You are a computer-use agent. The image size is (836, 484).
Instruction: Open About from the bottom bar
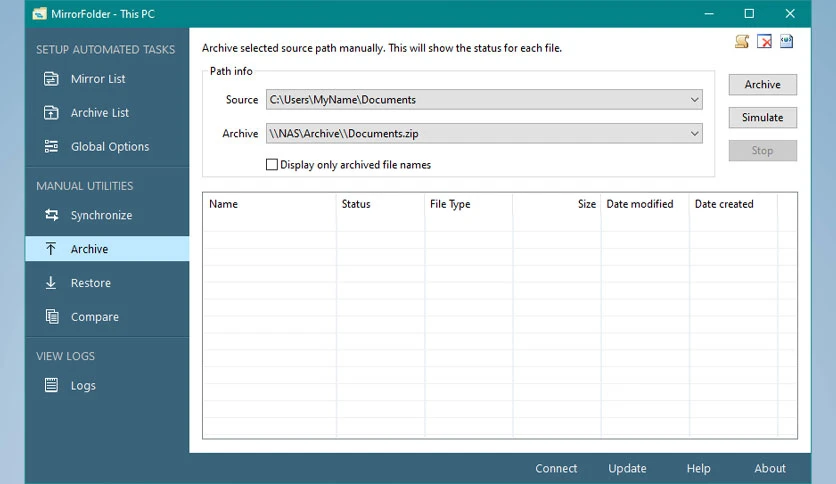click(x=770, y=469)
